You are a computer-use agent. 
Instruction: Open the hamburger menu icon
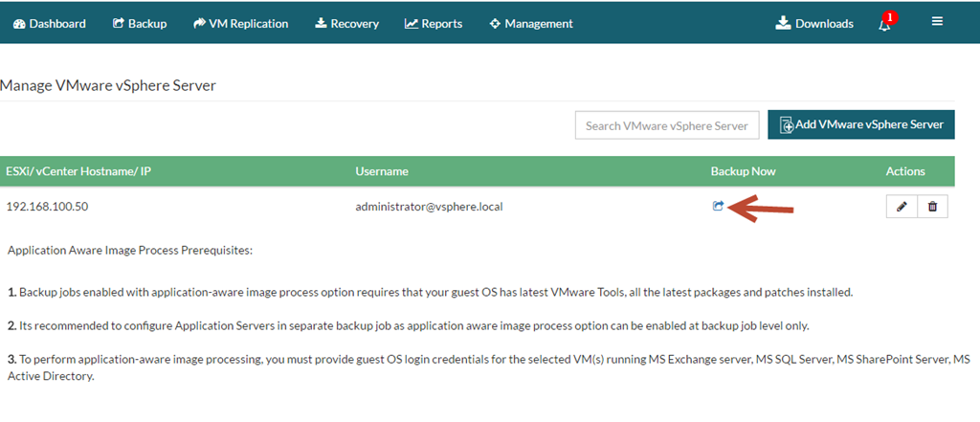[937, 21]
